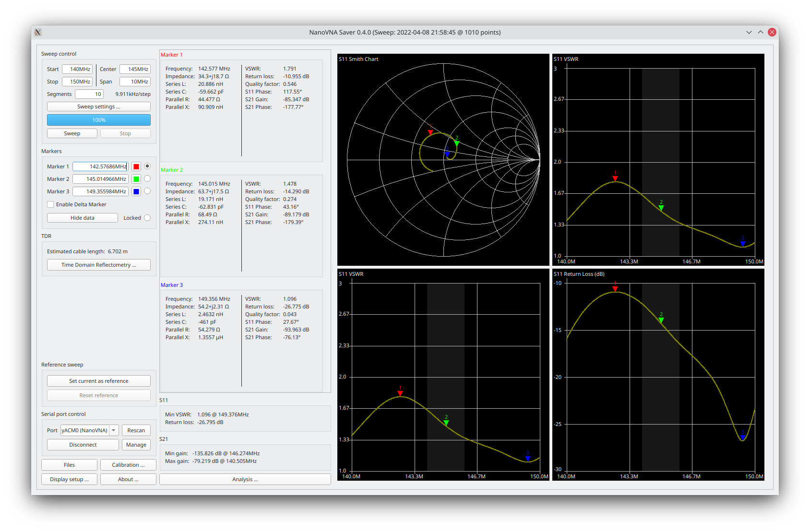Click blue marker 3 on Smith chart

pyautogui.click(x=447, y=154)
